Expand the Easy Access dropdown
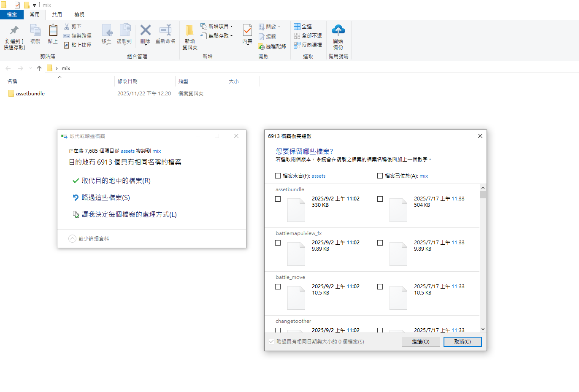The height and width of the screenshot is (392, 579). [231, 36]
